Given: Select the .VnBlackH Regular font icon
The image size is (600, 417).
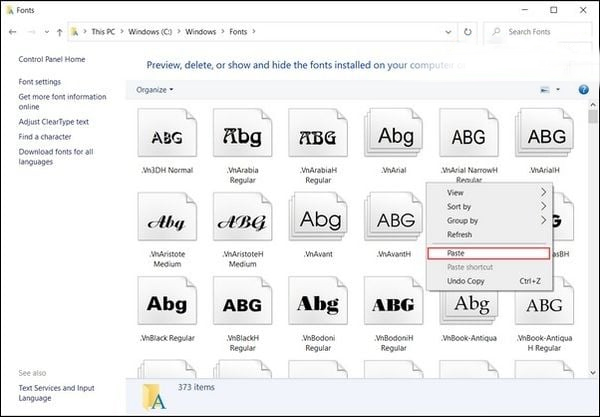Looking at the screenshot, I should (243, 301).
